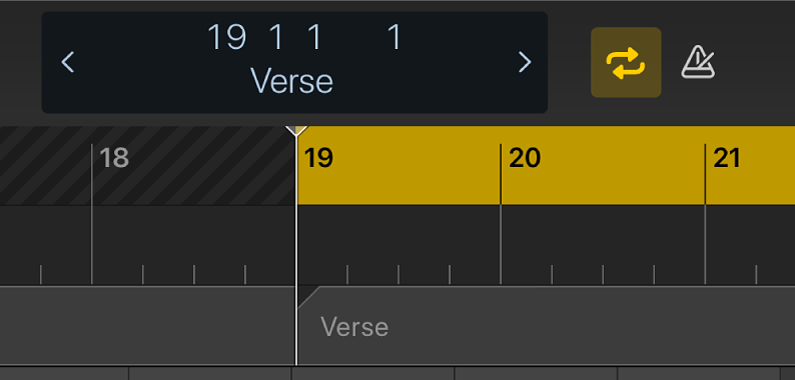
Task: Select the Verse marker in marker track
Action: (x=354, y=327)
